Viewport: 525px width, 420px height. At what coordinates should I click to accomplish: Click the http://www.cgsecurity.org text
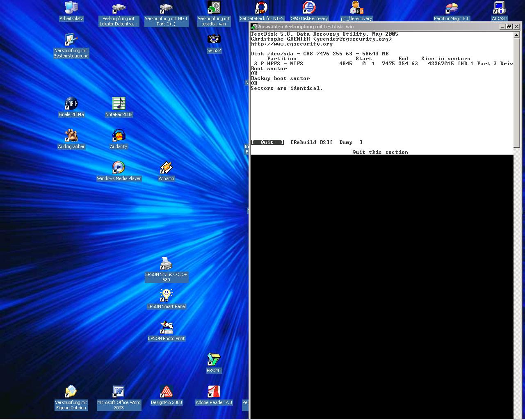(x=292, y=44)
